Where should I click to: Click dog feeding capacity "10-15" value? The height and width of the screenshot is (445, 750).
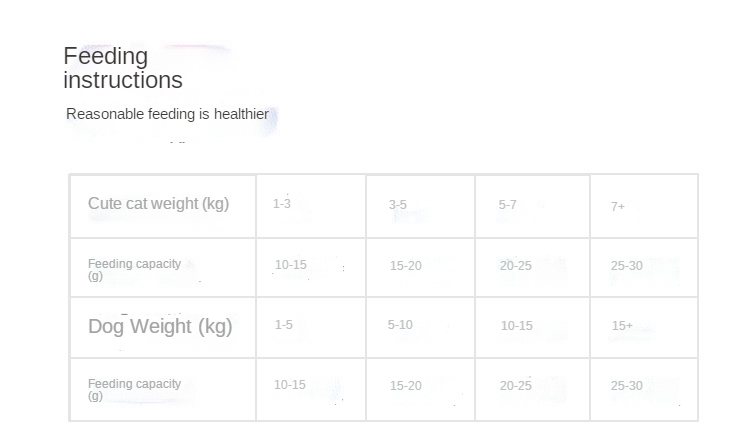290,385
